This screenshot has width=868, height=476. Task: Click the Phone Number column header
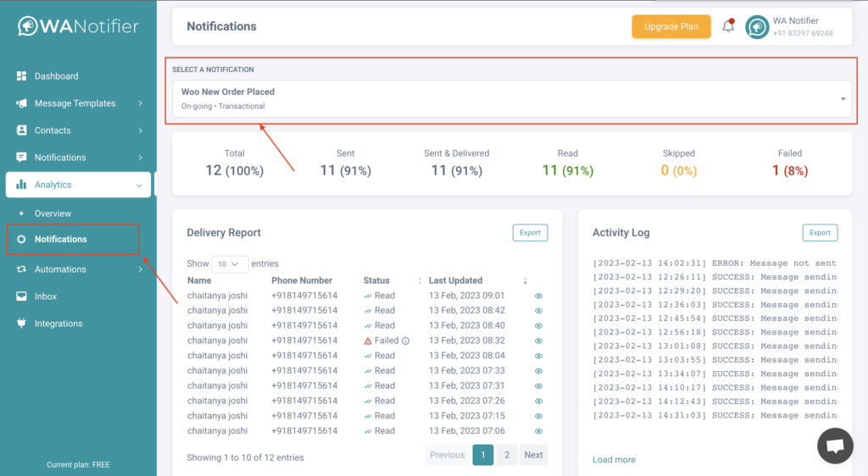point(302,280)
